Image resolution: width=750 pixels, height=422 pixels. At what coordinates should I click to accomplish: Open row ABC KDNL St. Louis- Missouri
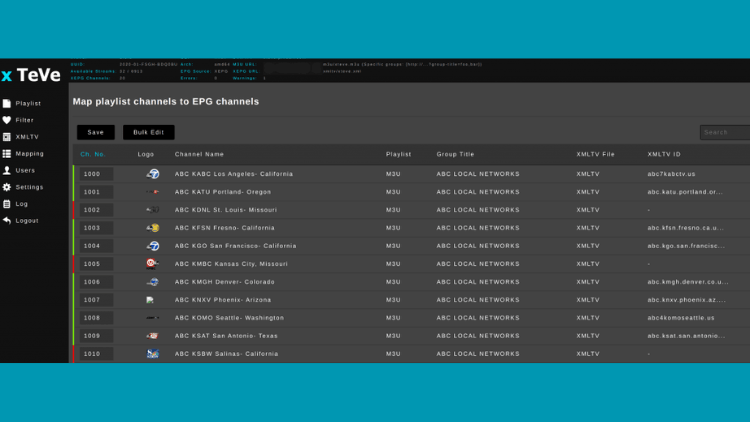(x=411, y=210)
